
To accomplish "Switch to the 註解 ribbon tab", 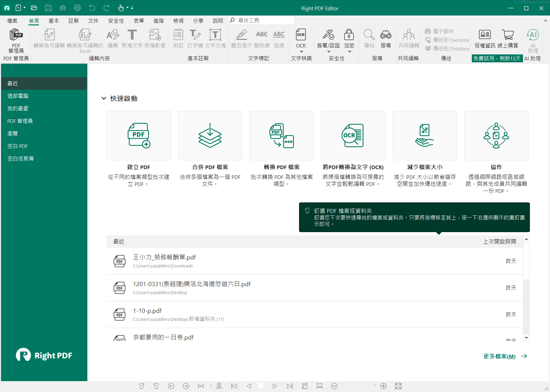I will [x=73, y=21].
